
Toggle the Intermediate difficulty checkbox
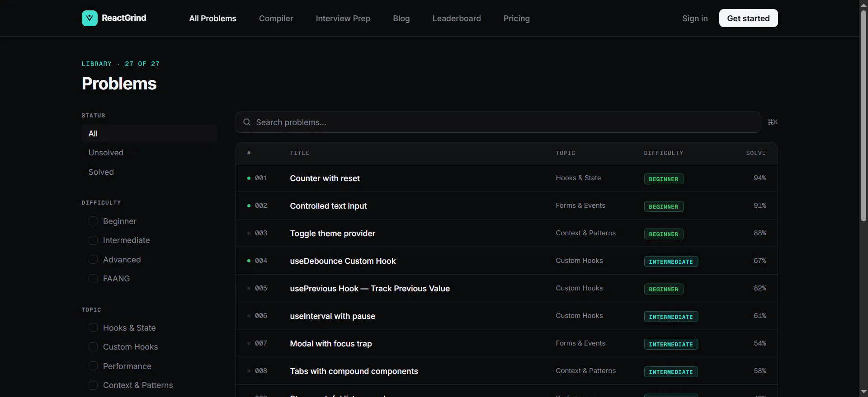[93, 240]
